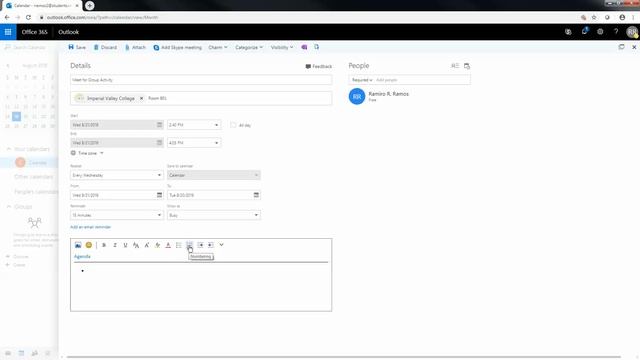This screenshot has width=640, height=360.
Task: Open the emoji picker in editor
Action: [x=89, y=245]
